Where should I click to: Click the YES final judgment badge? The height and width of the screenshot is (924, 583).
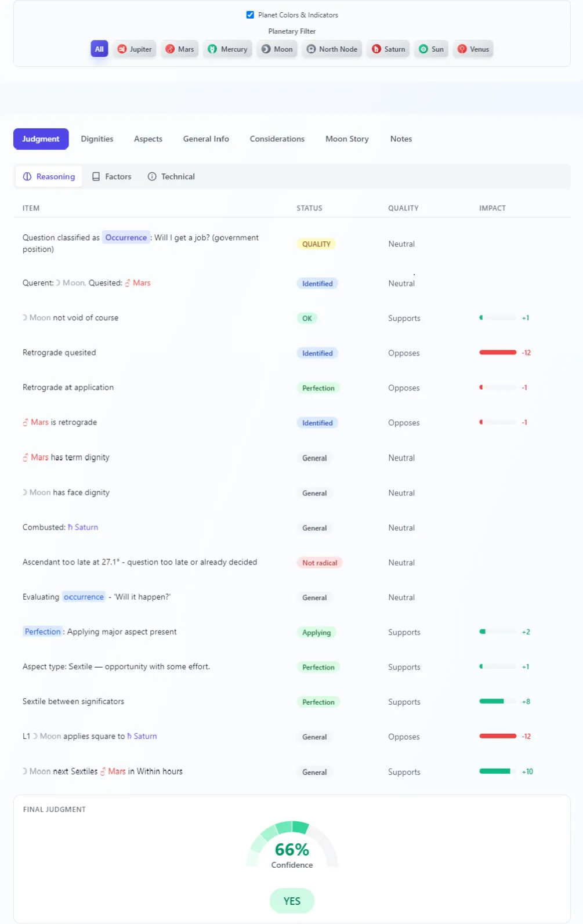pos(292,901)
